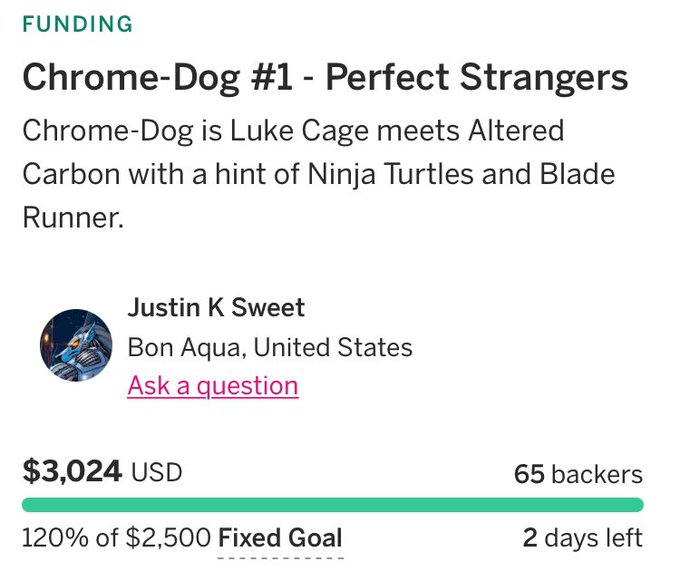Open the Ask a question link
The width and height of the screenshot is (680, 581).
[212, 386]
